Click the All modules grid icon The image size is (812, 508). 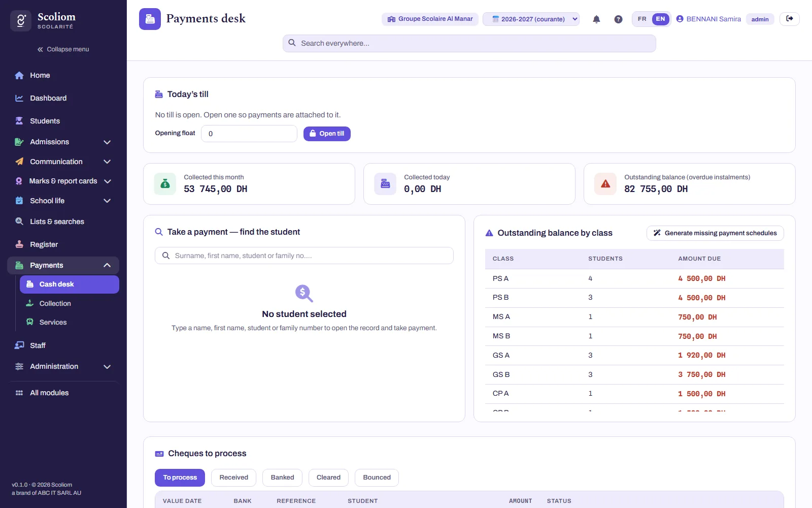(19, 393)
